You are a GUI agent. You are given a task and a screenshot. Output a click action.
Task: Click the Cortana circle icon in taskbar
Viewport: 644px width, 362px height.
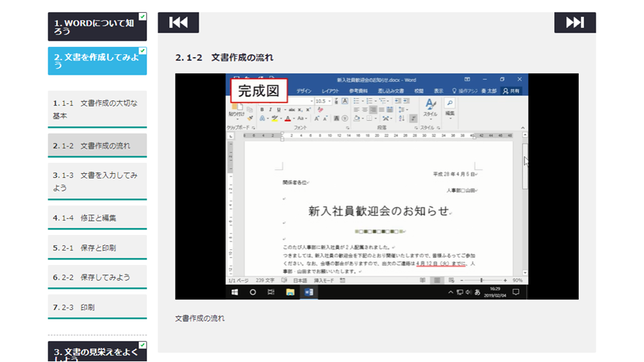tap(253, 292)
